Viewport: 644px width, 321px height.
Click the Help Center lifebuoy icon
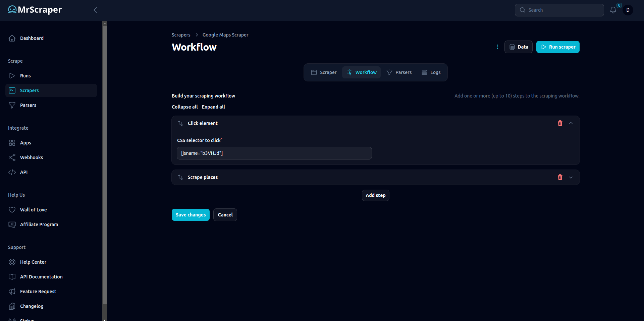coord(12,262)
